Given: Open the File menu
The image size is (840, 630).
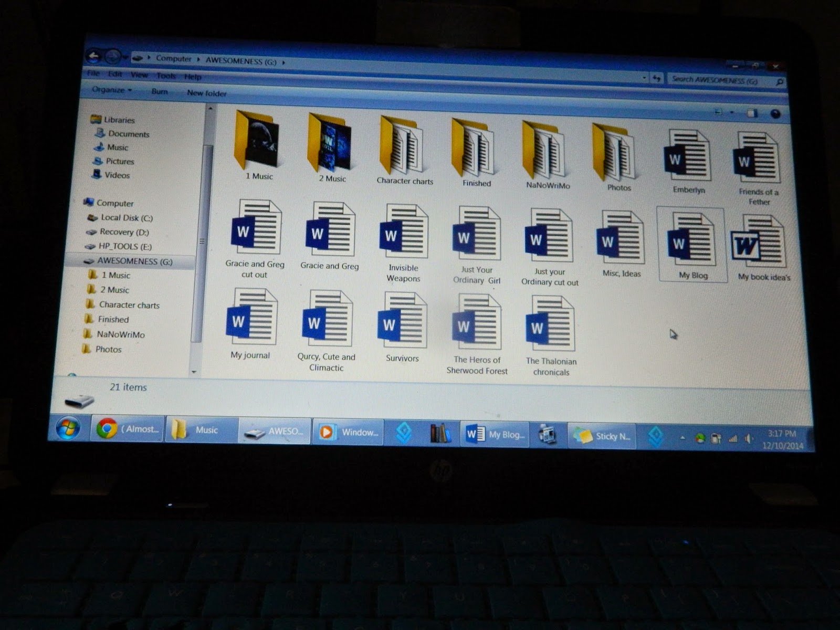Looking at the screenshot, I should coord(93,73).
